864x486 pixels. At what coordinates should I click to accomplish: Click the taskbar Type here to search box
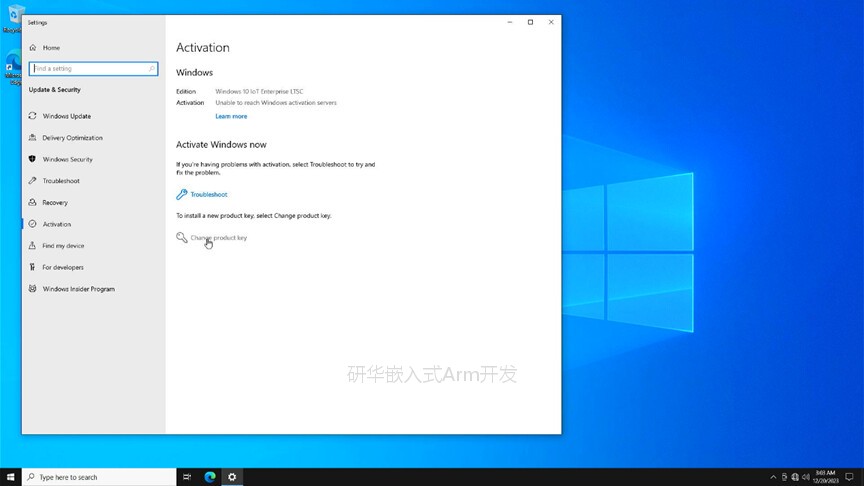click(99, 477)
